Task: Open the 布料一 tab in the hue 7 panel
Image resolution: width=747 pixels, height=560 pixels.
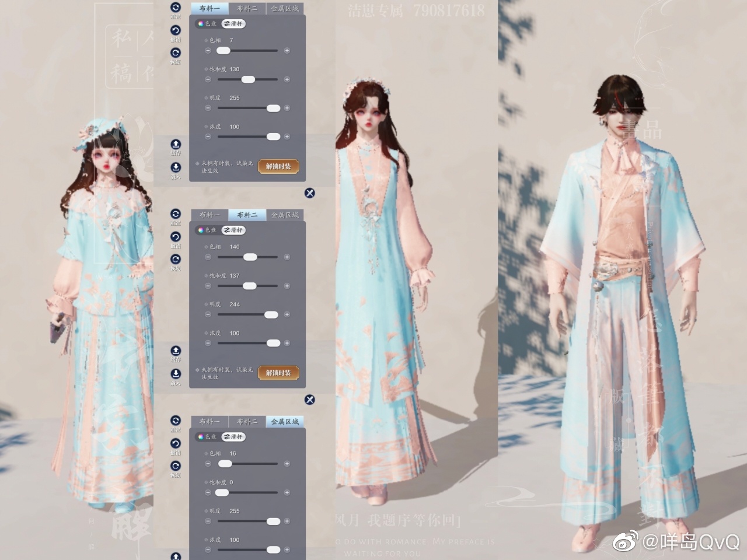Action: coord(210,8)
